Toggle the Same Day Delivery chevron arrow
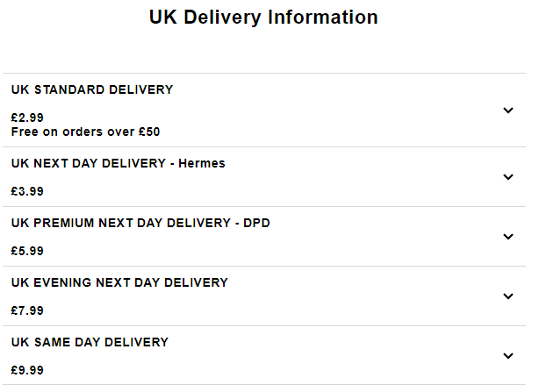Image resolution: width=539 pixels, height=392 pixels. point(508,356)
